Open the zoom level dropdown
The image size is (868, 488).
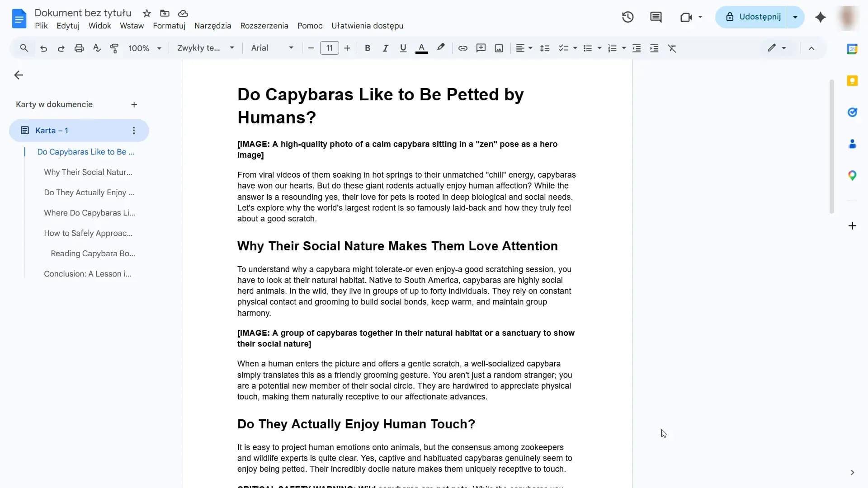tap(144, 48)
